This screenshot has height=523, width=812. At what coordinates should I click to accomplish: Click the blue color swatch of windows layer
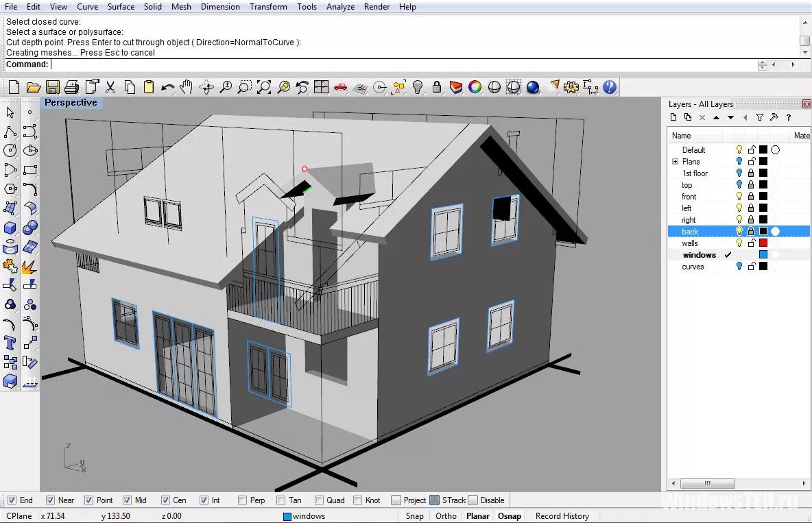click(763, 254)
